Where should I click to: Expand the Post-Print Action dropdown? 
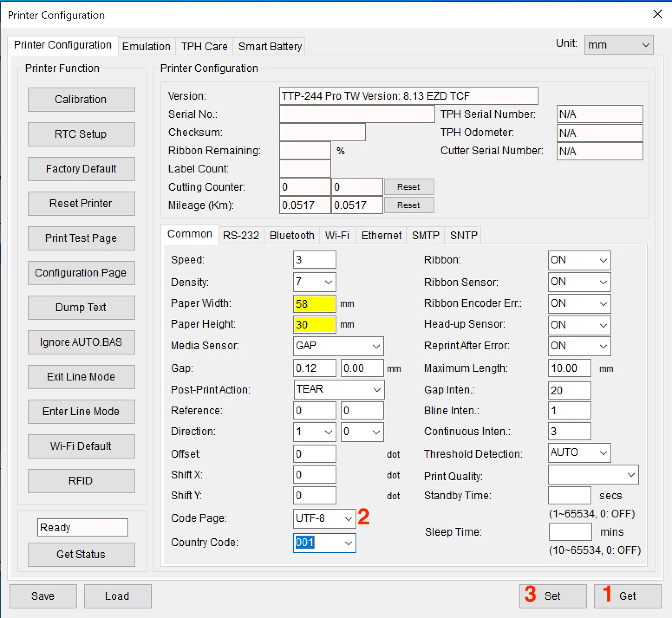(x=339, y=389)
